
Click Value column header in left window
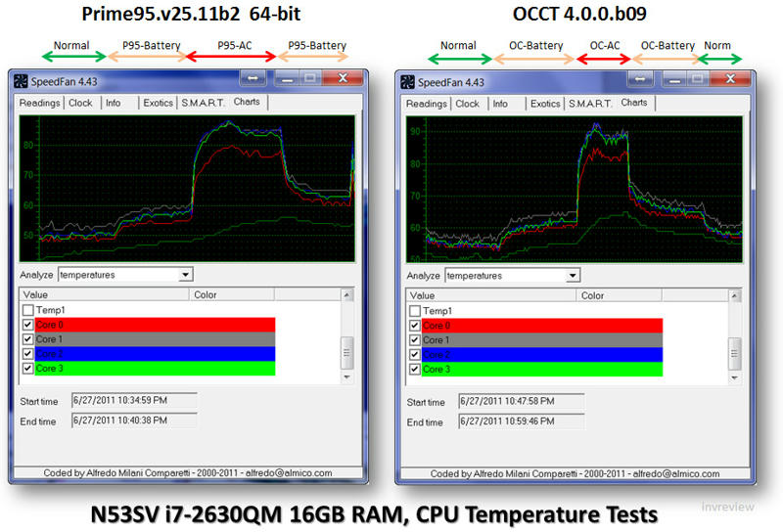point(105,294)
